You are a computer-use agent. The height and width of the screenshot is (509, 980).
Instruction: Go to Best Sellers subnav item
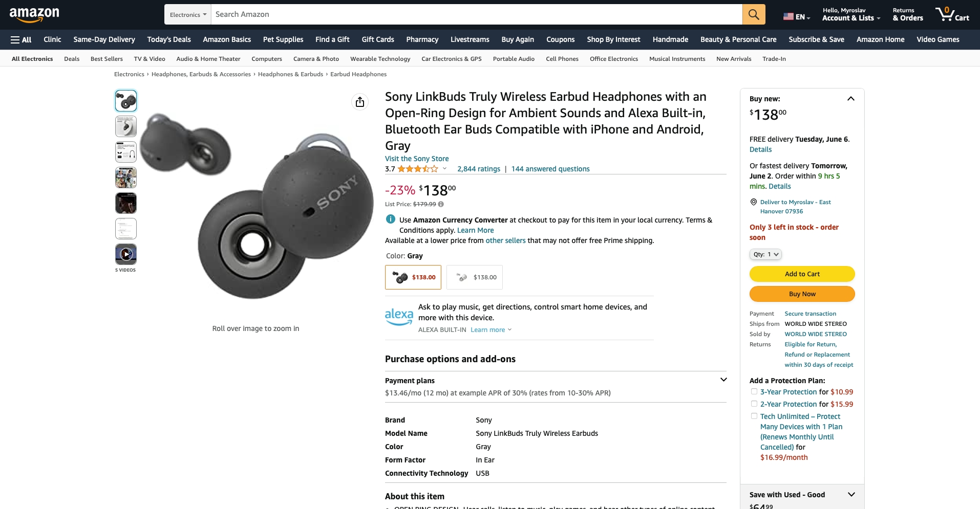106,59
